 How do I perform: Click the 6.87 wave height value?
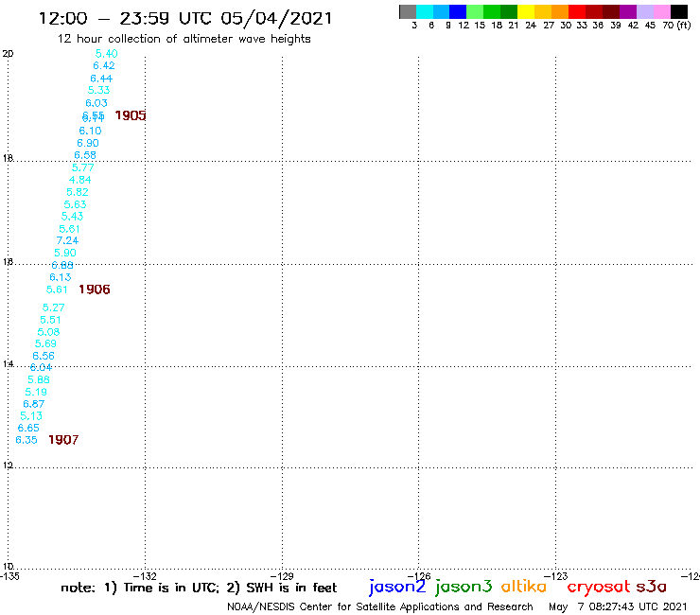(x=33, y=404)
